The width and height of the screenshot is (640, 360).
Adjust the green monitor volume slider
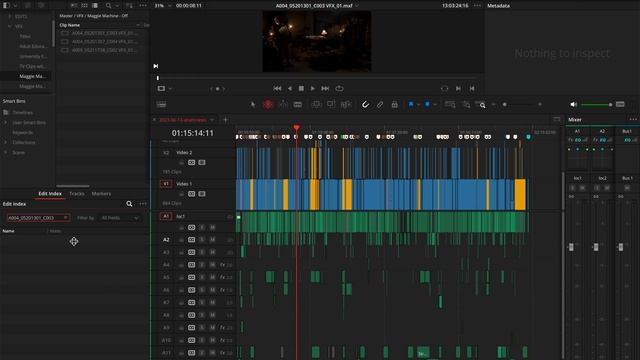click(596, 104)
